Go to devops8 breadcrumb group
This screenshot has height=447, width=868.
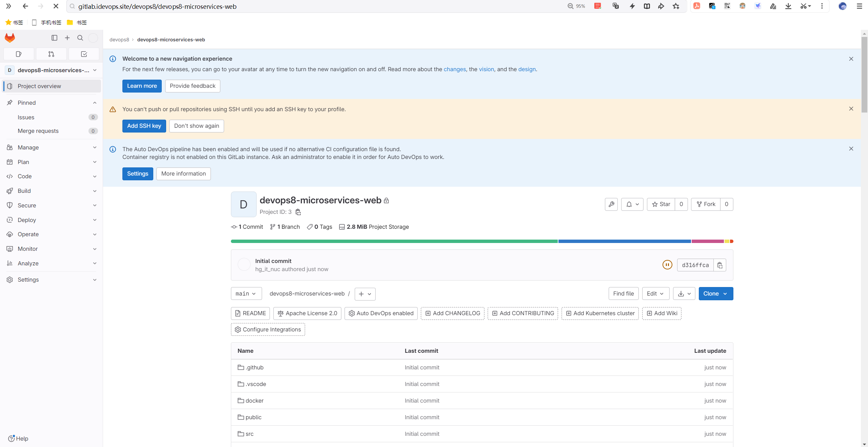pyautogui.click(x=119, y=40)
